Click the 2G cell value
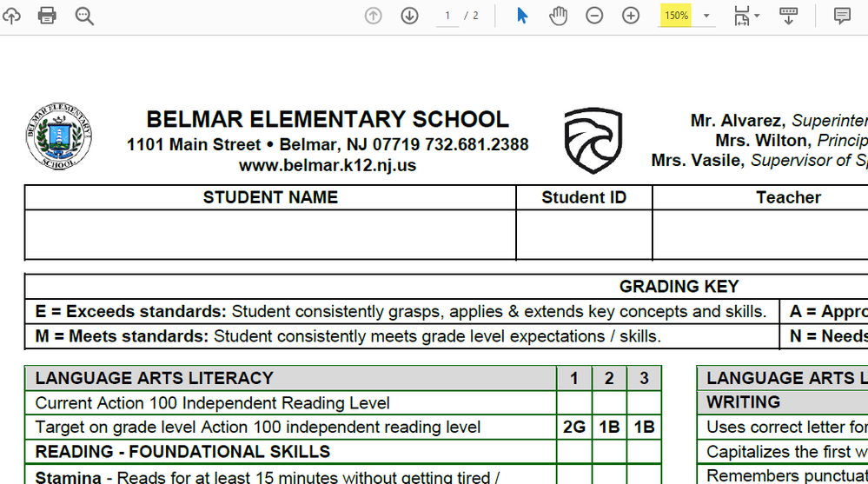 click(574, 428)
